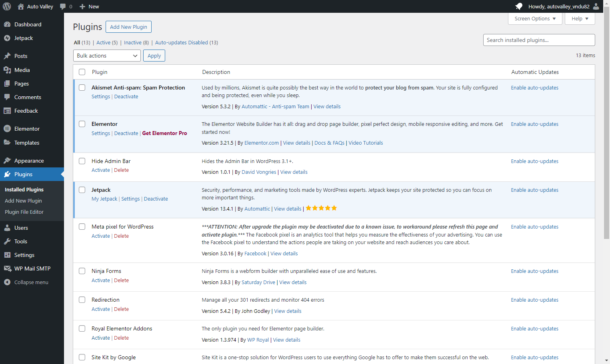Tick the select-all Plugin checkbox

click(82, 72)
